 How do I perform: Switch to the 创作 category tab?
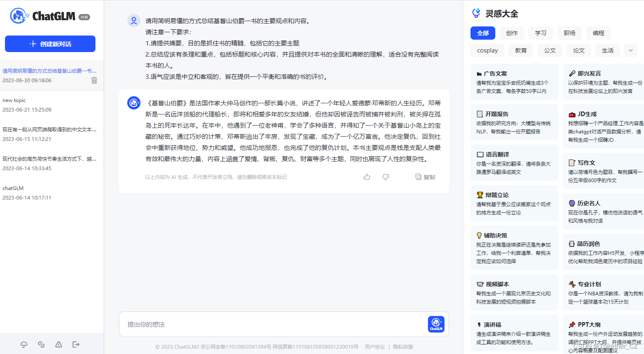tap(511, 33)
